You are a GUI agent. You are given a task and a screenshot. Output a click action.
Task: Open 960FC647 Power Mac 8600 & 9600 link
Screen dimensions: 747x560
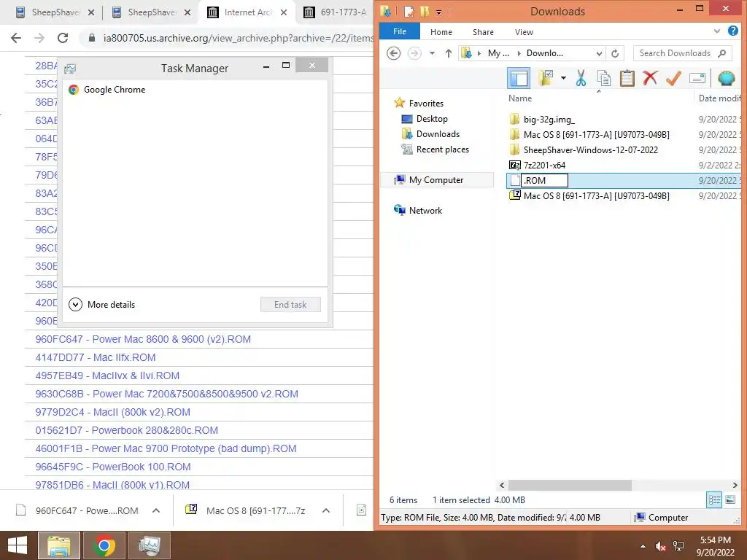(143, 339)
